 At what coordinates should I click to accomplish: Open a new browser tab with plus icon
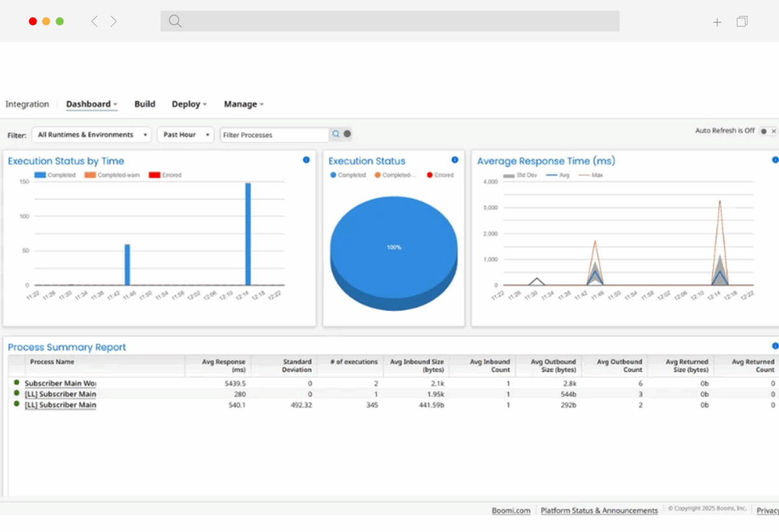[x=717, y=22]
